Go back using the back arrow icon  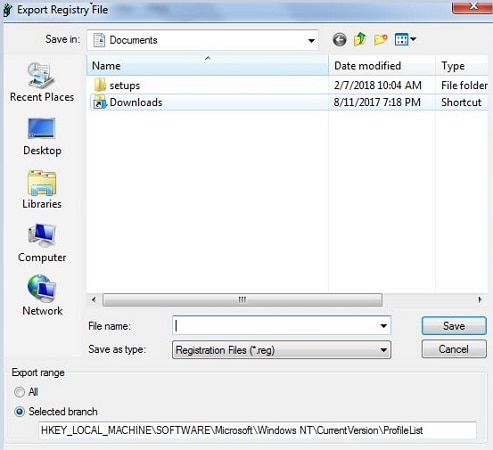pyautogui.click(x=339, y=40)
